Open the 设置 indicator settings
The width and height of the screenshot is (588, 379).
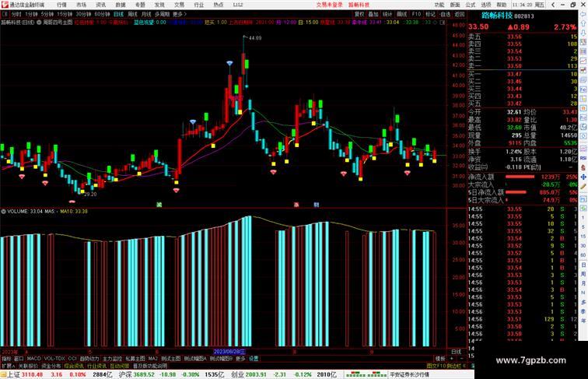[x=254, y=359]
